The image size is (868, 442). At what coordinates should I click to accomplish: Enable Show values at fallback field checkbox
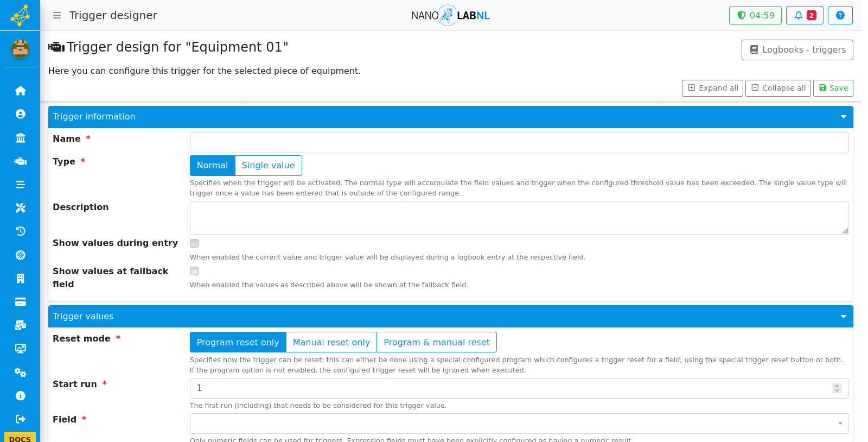point(194,271)
